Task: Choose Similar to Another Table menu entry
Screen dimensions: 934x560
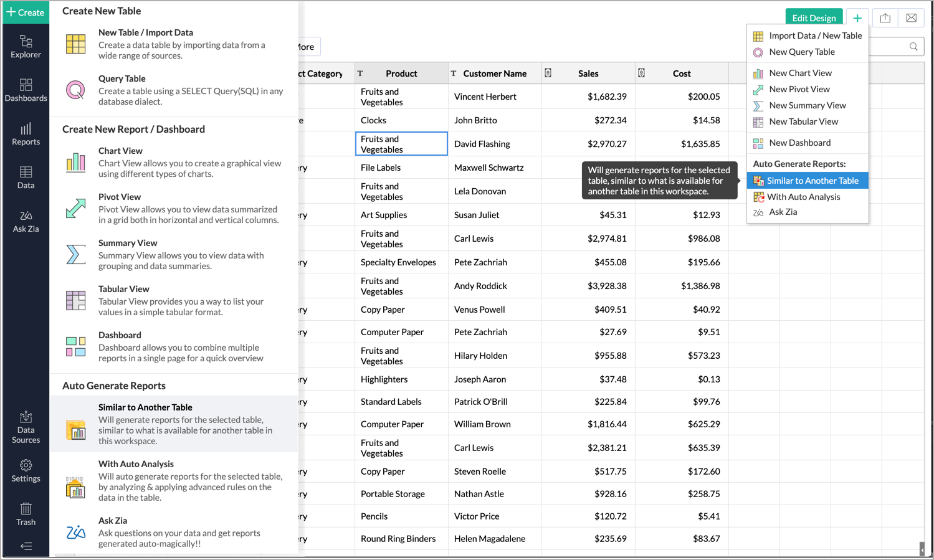Action: pyautogui.click(x=812, y=181)
